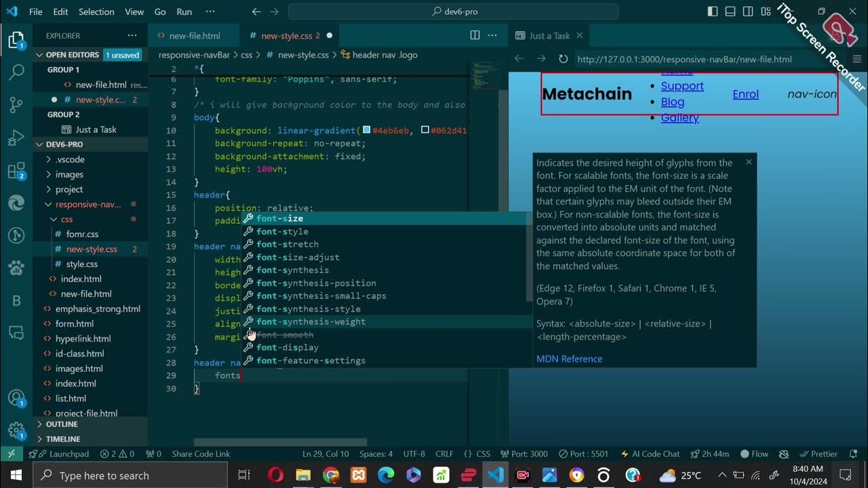This screenshot has width=868, height=488.
Task: Open the Opera browser from taskbar
Action: [276, 475]
